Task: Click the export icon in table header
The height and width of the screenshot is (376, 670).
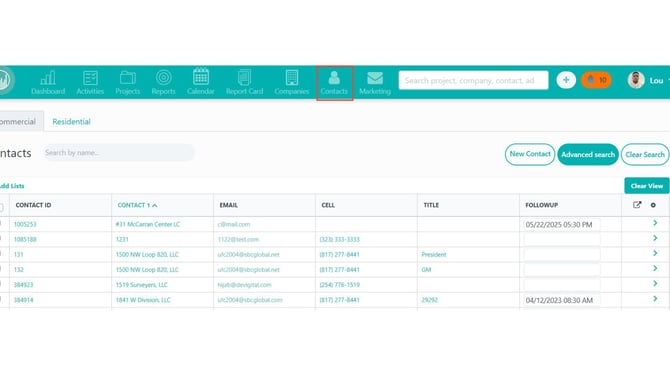Action: click(x=637, y=205)
